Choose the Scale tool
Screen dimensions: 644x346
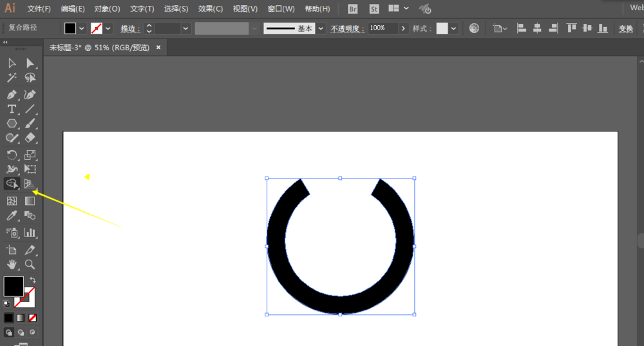click(x=30, y=155)
